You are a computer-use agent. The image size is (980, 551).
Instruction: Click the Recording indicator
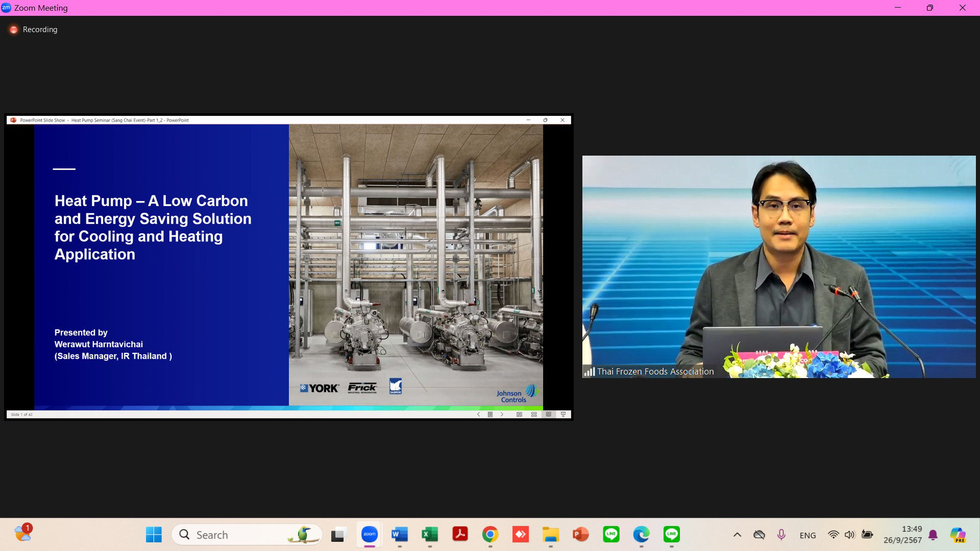[34, 30]
